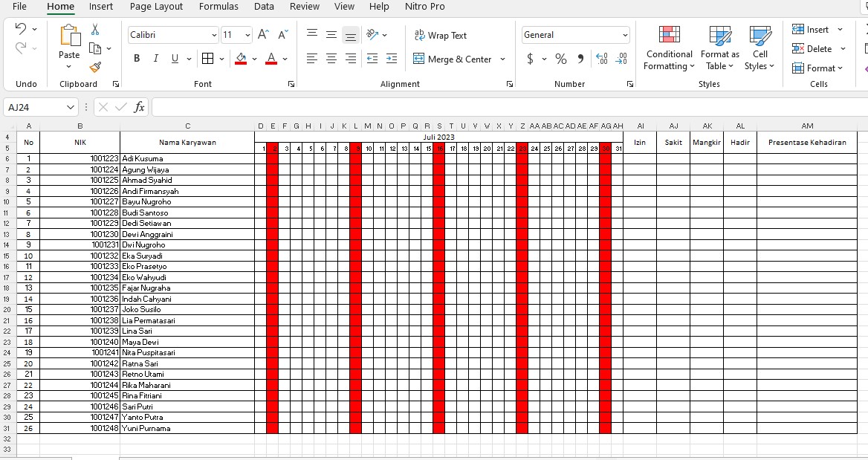This screenshot has height=460, width=868.
Task: Toggle Underline formatting
Action: 175,59
